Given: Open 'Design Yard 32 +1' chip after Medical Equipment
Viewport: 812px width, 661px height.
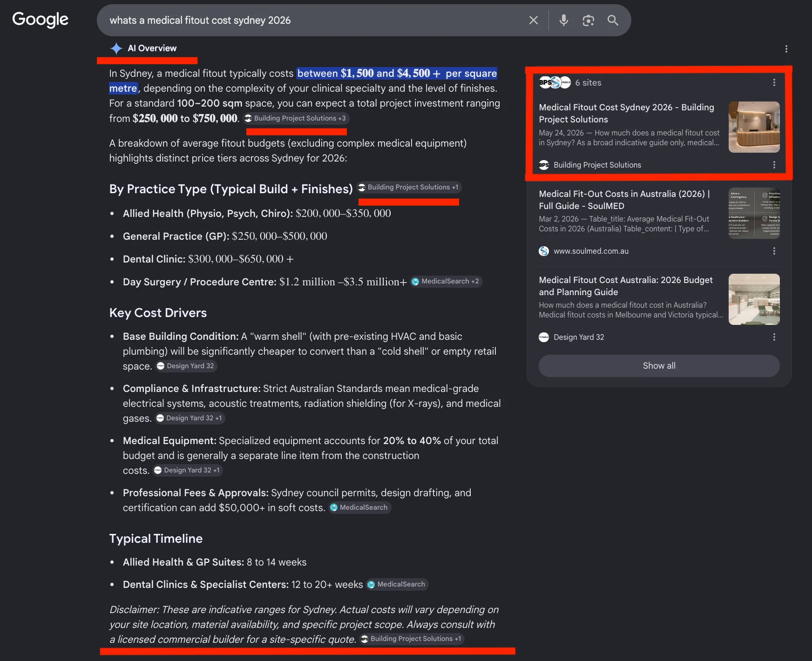Looking at the screenshot, I should tap(187, 470).
